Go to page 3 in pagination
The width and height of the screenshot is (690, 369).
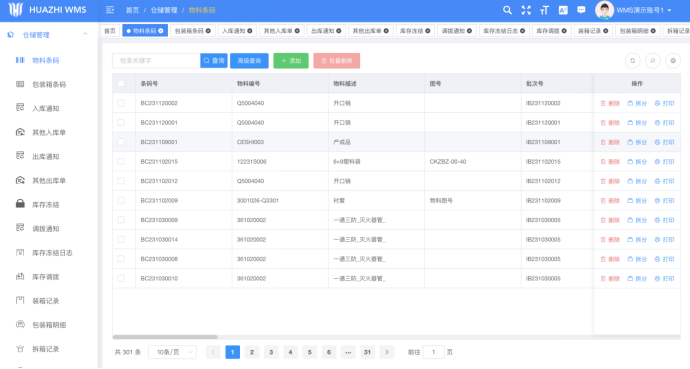click(271, 352)
